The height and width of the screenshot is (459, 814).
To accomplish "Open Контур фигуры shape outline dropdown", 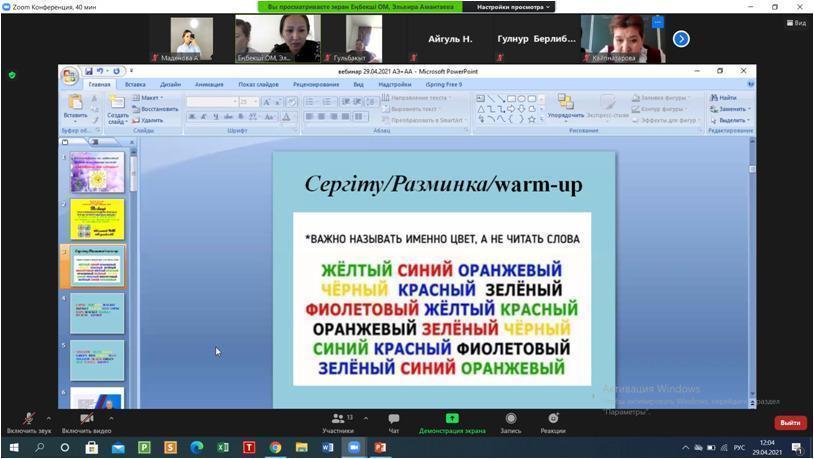I will tap(659, 109).
